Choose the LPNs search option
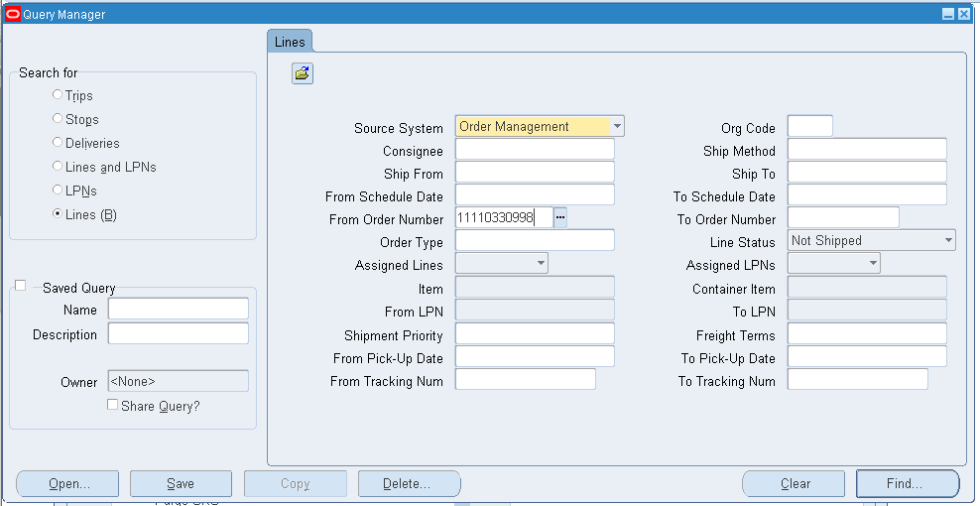Viewport: 980px width, 506px height. 58,190
